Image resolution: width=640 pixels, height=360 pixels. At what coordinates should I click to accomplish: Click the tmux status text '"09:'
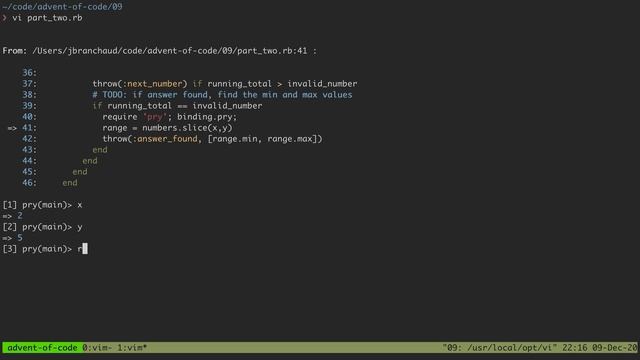[452, 348]
